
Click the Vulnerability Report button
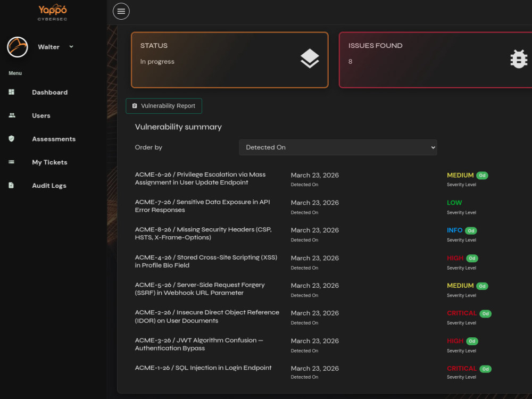click(164, 106)
